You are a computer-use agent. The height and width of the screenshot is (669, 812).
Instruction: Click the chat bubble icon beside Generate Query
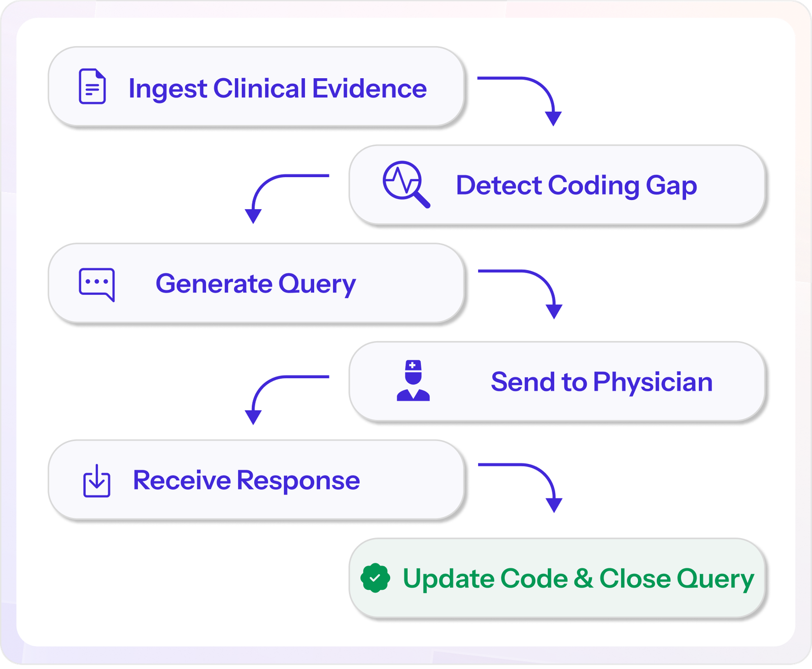97,284
